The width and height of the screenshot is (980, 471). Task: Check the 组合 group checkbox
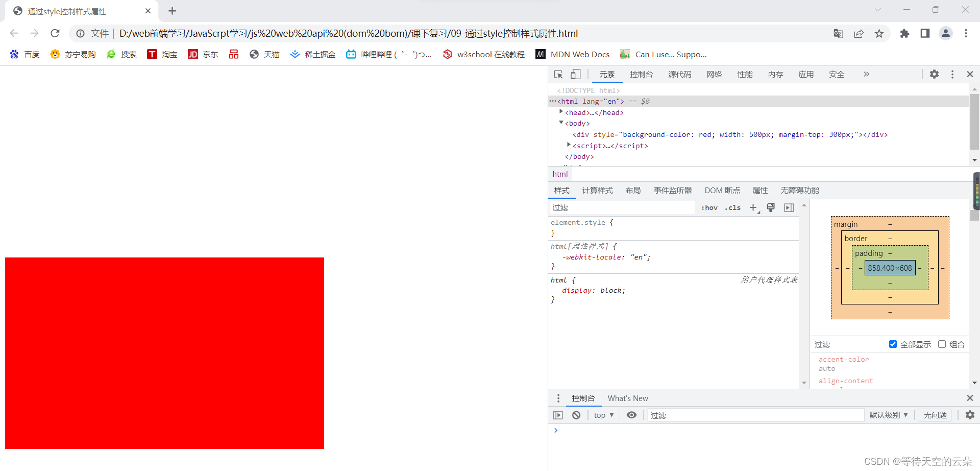[x=942, y=344]
